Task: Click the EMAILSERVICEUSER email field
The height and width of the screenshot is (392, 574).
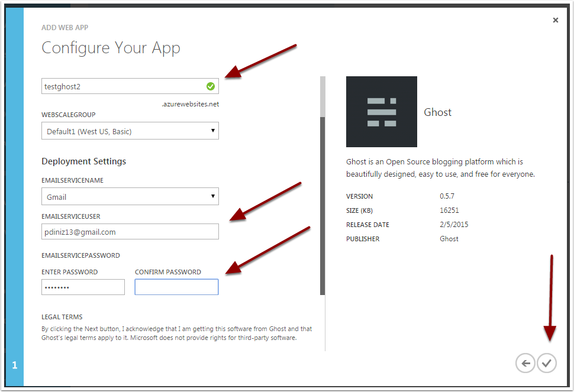Action: (x=130, y=232)
